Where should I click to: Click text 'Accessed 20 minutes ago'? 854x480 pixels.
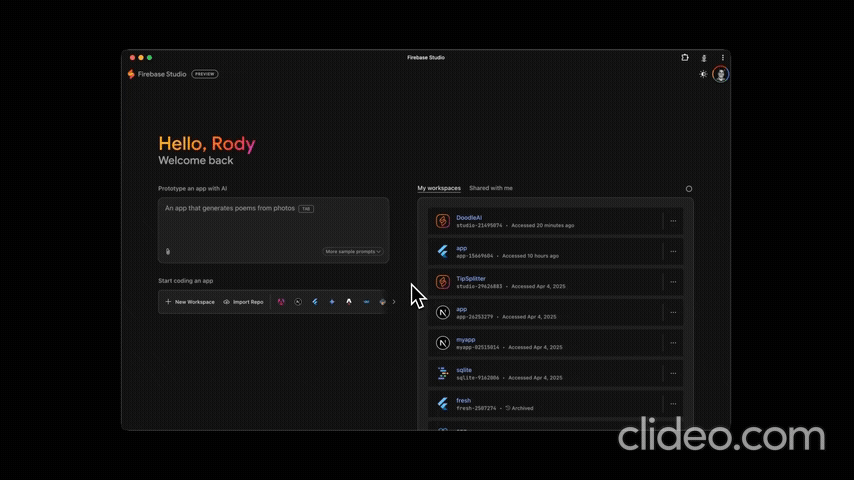[x=542, y=226]
